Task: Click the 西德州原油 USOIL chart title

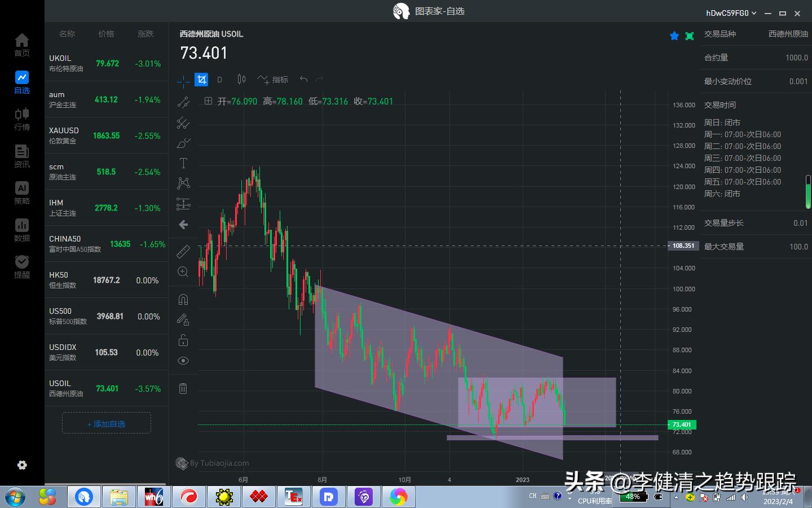Action: [x=211, y=34]
